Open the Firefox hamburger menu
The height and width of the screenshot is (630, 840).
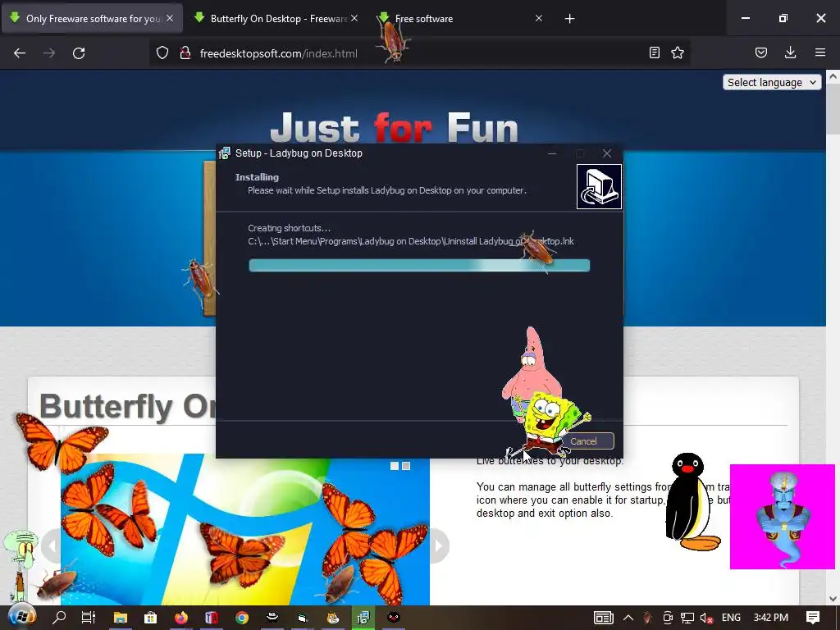820,52
